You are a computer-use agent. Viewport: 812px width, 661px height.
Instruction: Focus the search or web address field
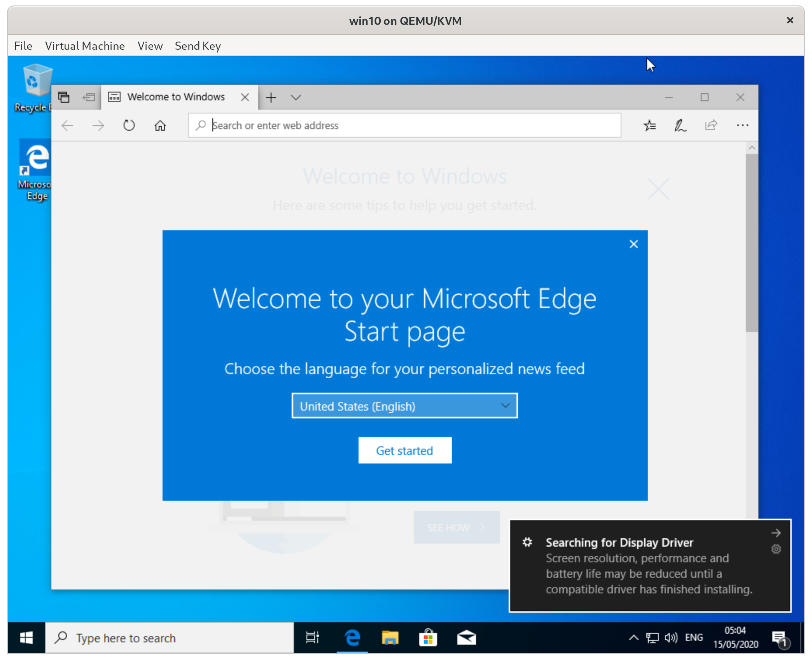(404, 125)
